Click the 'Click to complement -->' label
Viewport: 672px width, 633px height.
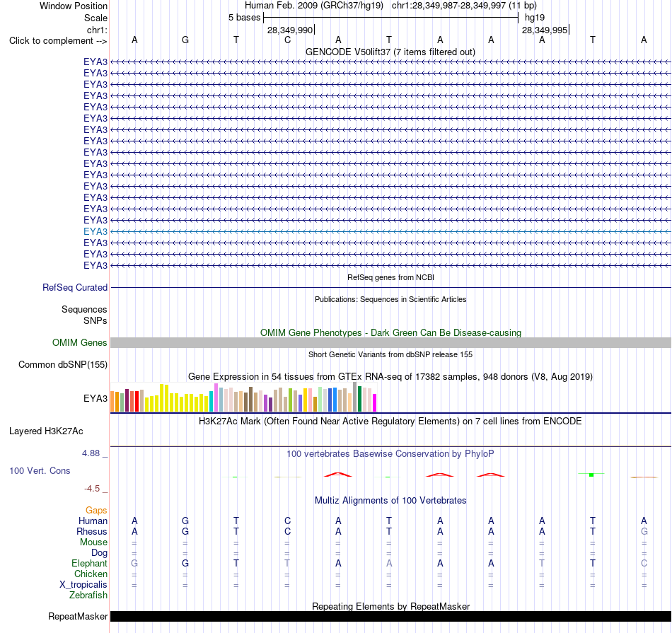(58, 41)
